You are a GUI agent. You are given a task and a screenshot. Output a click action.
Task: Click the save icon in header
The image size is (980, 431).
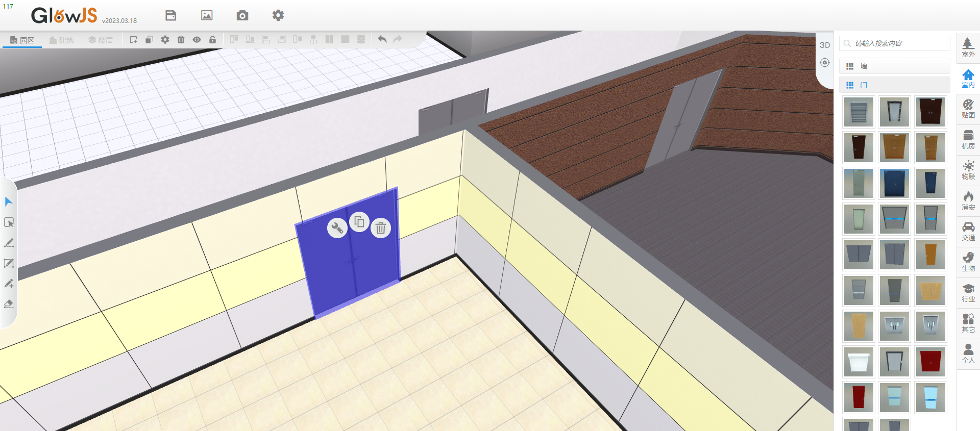[x=170, y=15]
